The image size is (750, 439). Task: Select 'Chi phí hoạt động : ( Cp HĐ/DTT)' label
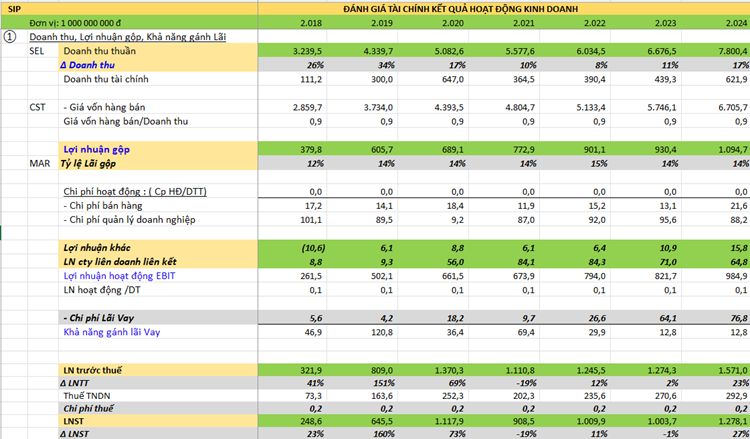[x=135, y=192]
